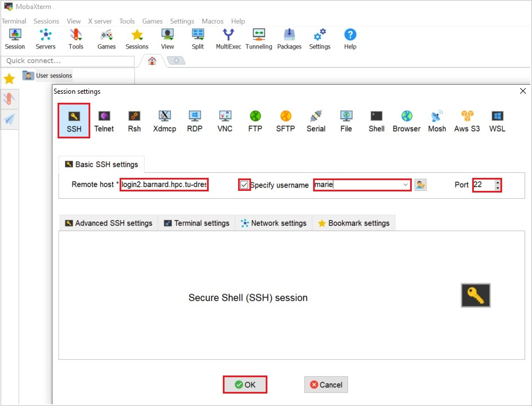The height and width of the screenshot is (406, 532).
Task: Confirm session with OK button
Action: coord(245,385)
